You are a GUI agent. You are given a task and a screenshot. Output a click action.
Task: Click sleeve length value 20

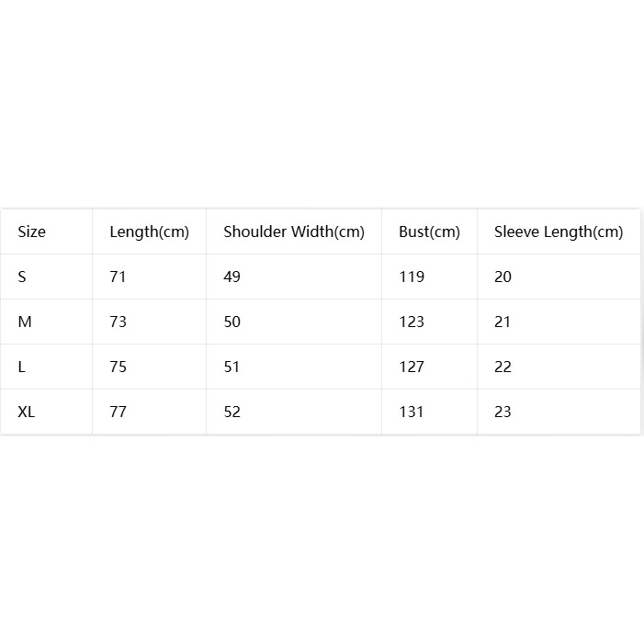pos(503,277)
